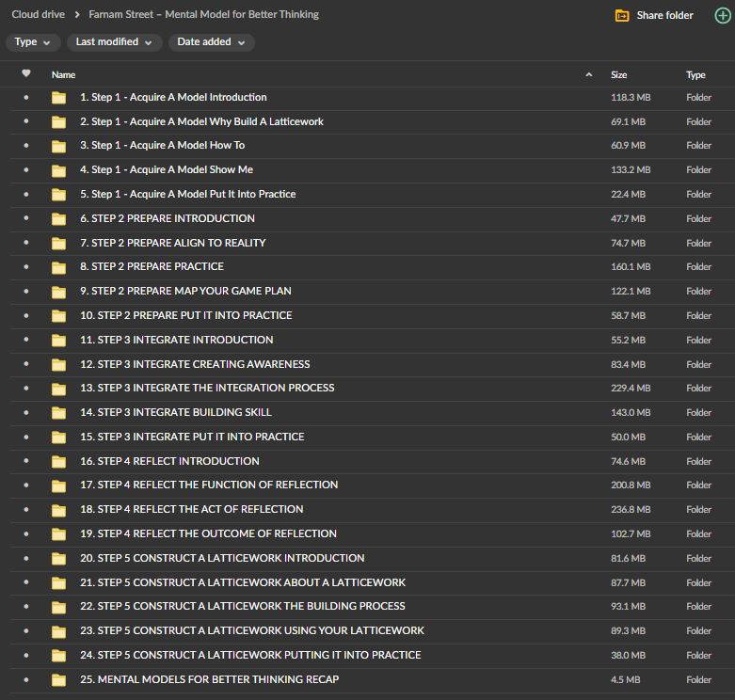Click the Share folder icon
The image size is (735, 700).
621,15
